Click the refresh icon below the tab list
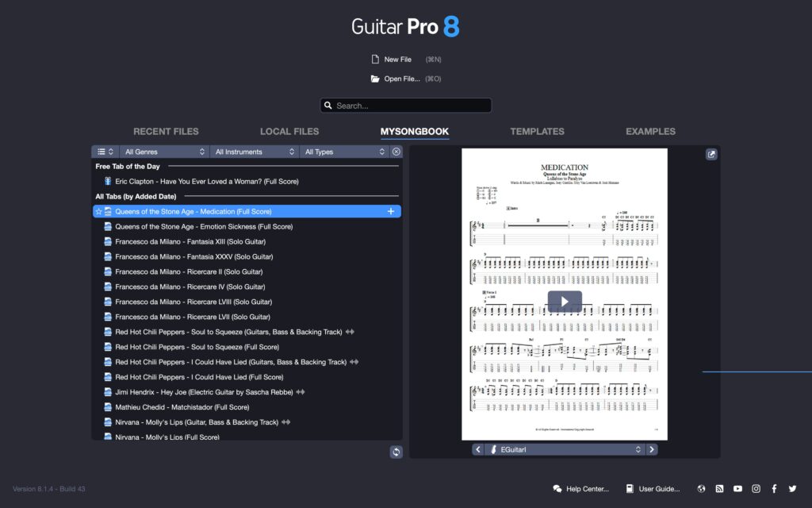 pos(396,452)
